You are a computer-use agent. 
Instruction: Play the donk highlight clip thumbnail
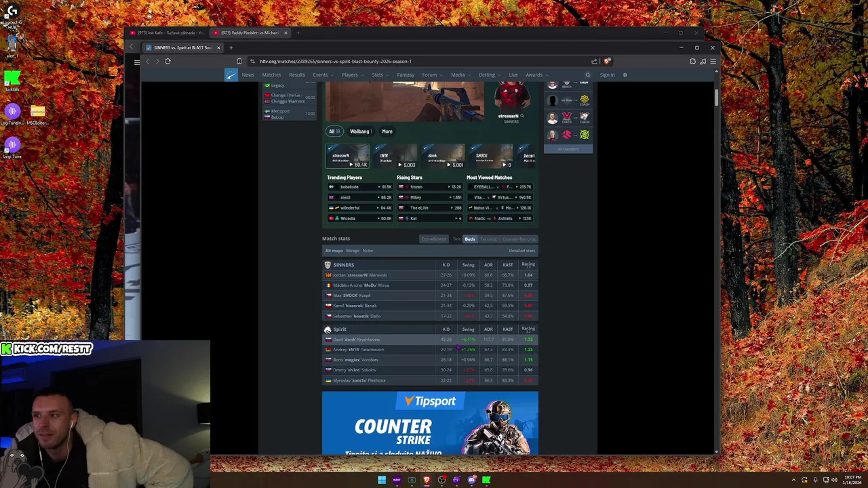(x=443, y=157)
